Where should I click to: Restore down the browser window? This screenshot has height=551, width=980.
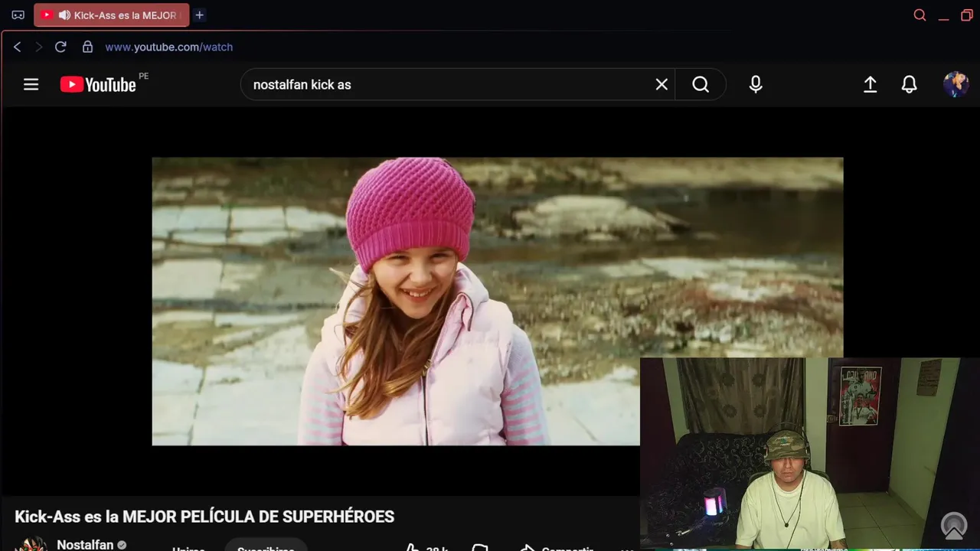click(966, 15)
